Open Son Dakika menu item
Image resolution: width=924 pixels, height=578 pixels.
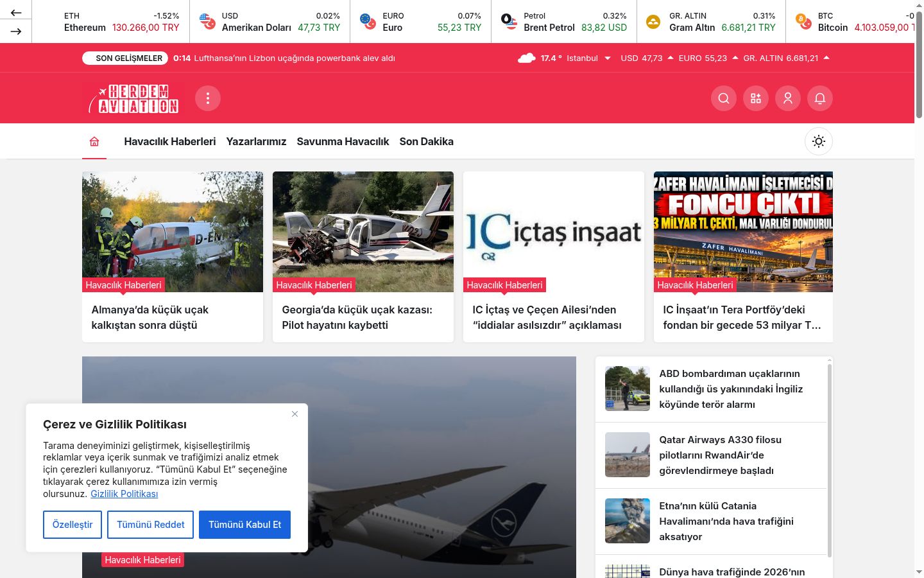(426, 141)
